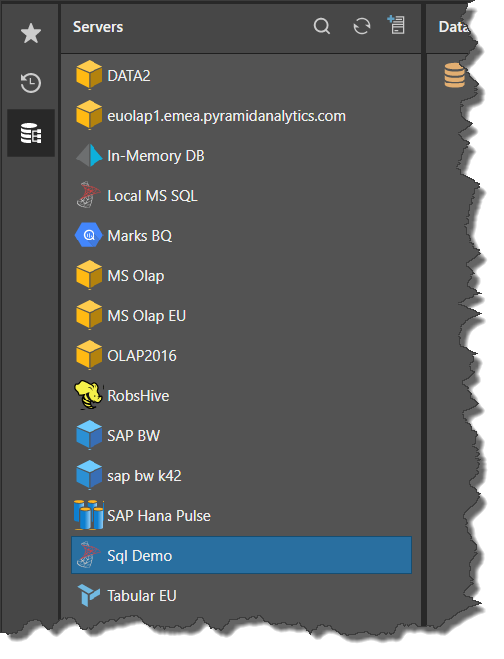Viewport: 504px width, 659px height.
Task: Click the Tabular EU icon
Action: 89,595
